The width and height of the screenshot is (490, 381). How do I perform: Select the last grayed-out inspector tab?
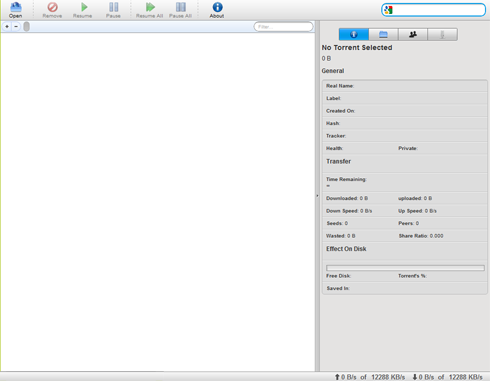442,34
